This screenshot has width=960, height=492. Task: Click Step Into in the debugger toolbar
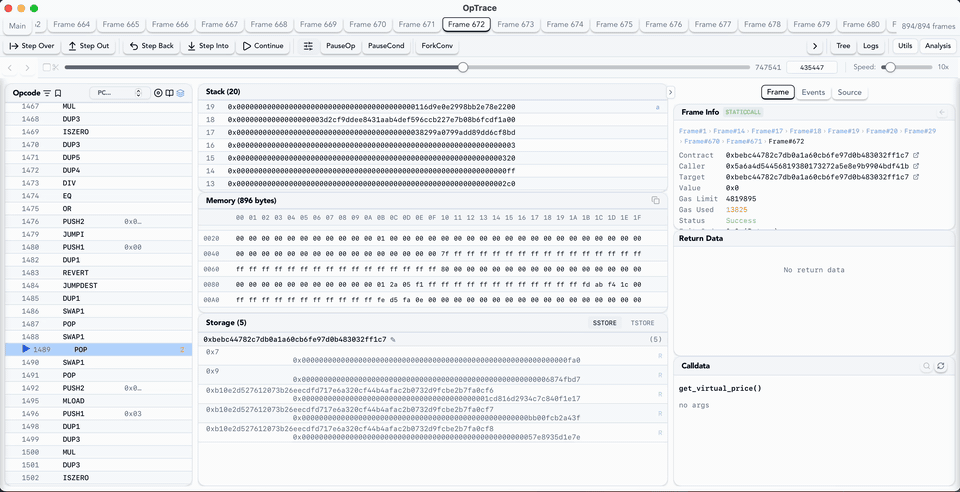click(x=209, y=46)
